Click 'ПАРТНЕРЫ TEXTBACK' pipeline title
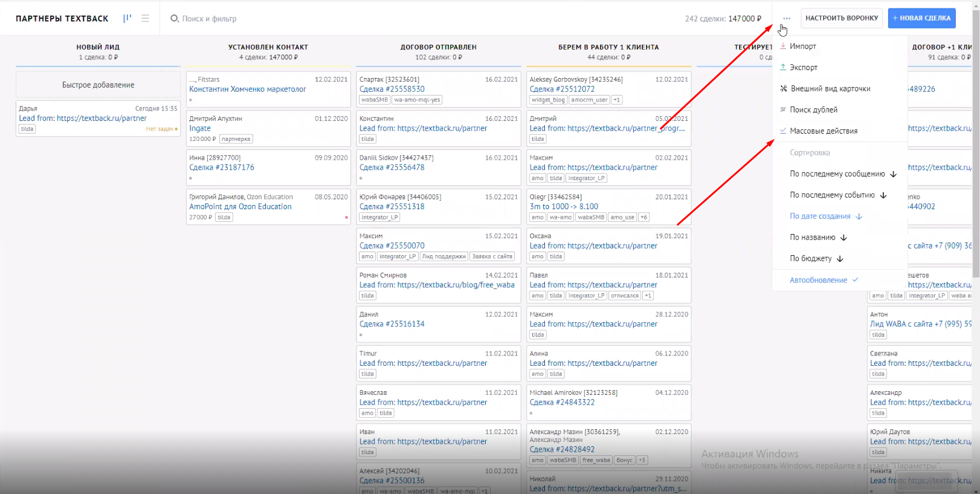980x494 pixels. (62, 19)
